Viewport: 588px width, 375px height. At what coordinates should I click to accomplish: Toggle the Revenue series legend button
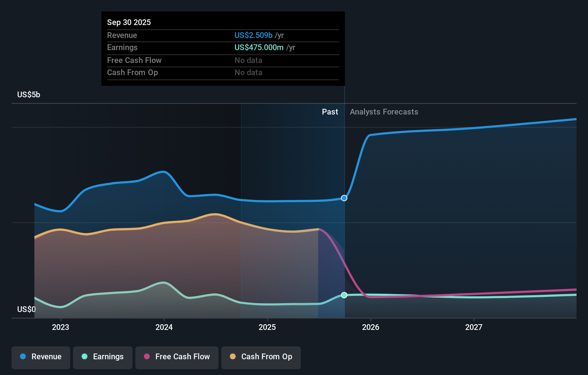click(41, 357)
